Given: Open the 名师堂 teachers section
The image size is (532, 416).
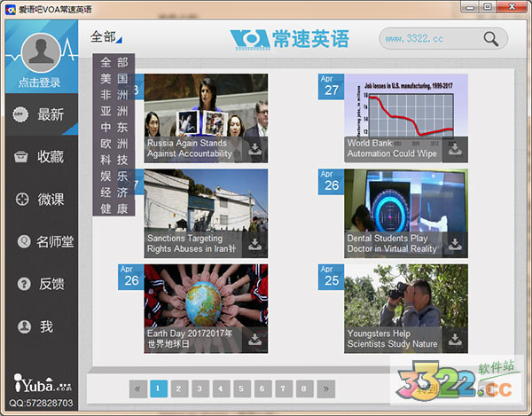Looking at the screenshot, I should coord(42,241).
